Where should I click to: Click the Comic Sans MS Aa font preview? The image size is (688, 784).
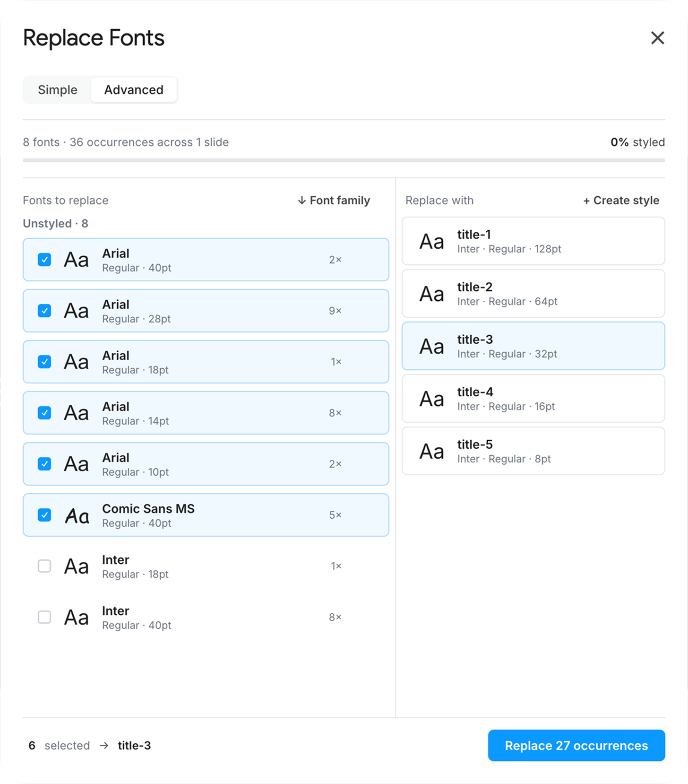(x=77, y=515)
